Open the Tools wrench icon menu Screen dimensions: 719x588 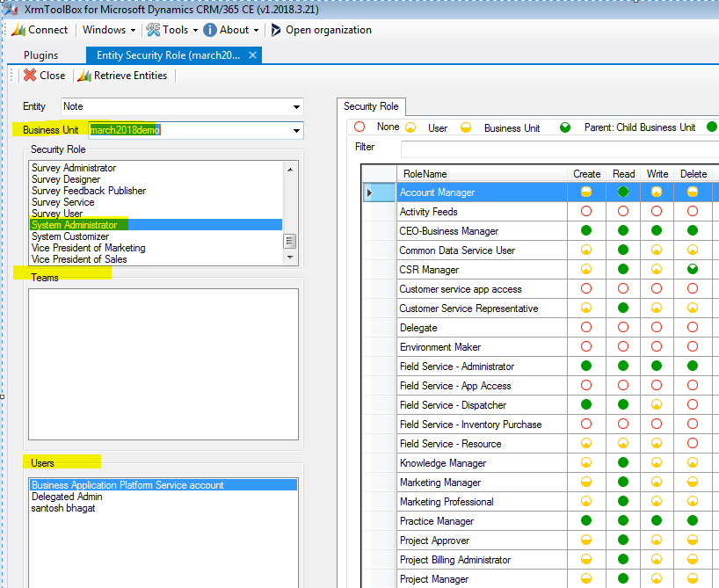153,30
